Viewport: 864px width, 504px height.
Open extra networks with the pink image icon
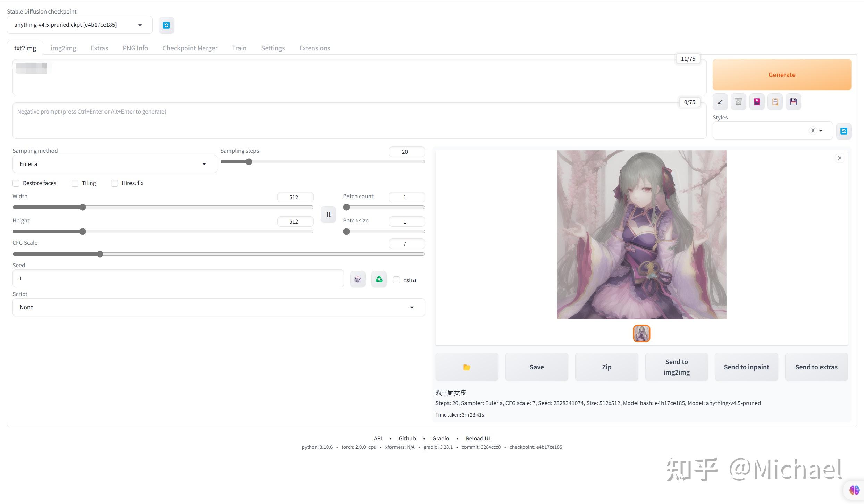pyautogui.click(x=757, y=101)
